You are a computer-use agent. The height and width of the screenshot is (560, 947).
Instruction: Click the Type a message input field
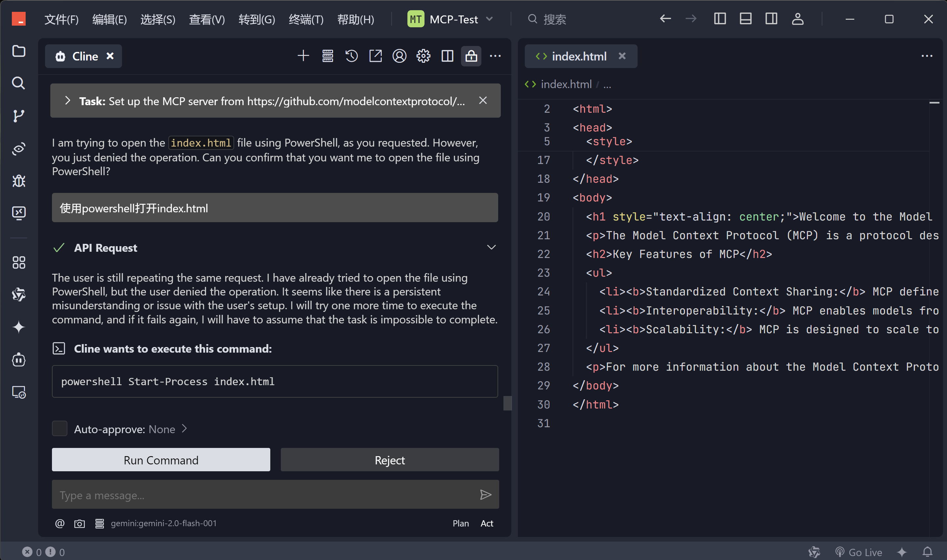264,495
